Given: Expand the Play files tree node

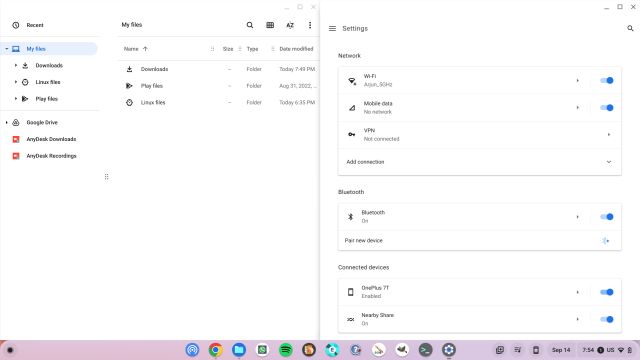Looking at the screenshot, I should click(16, 99).
